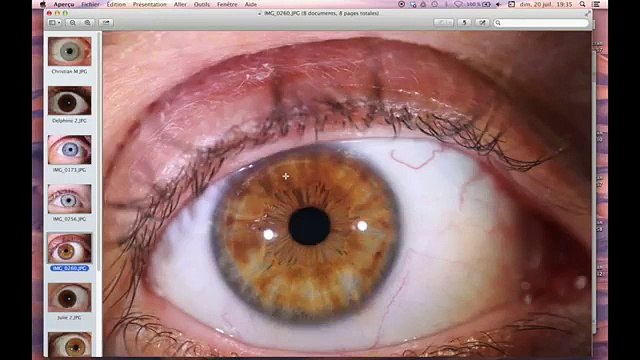Click the rotate button in toolbar

[464, 23]
